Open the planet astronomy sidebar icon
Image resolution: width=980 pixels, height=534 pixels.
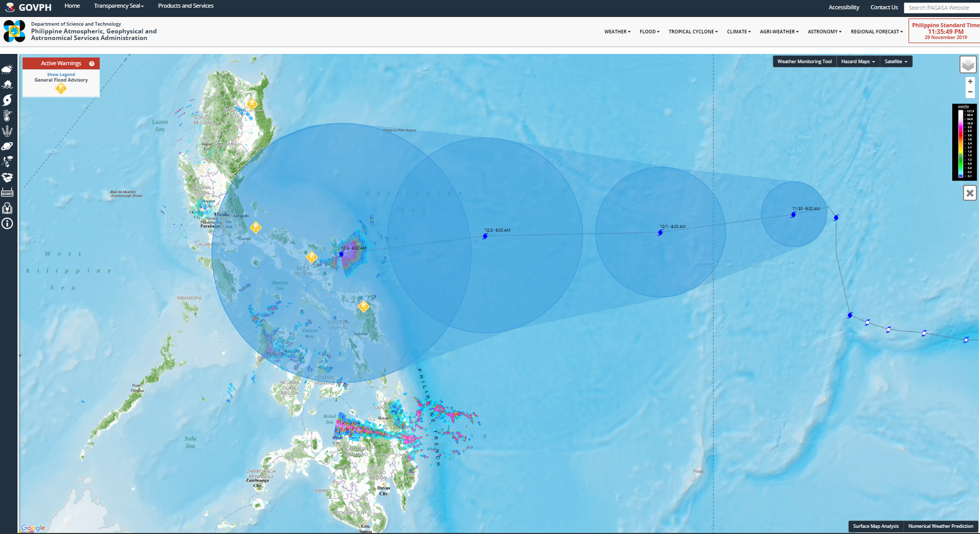click(7, 146)
